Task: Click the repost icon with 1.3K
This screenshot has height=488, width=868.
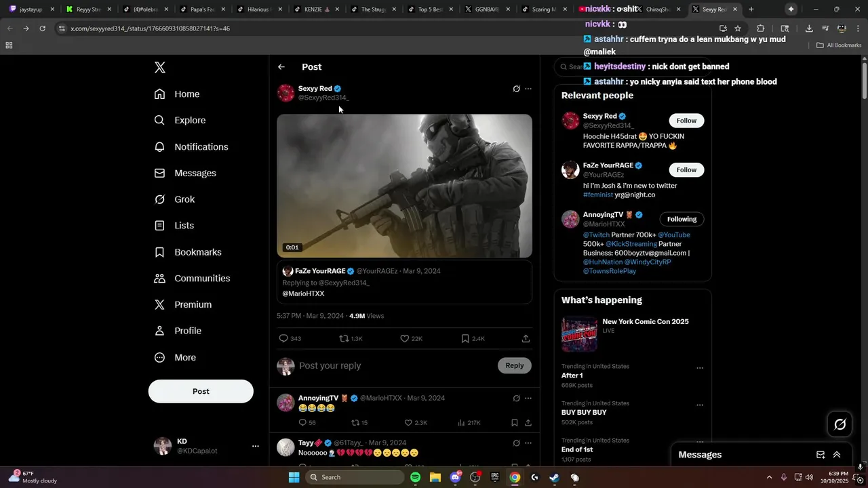Action: (x=344, y=338)
